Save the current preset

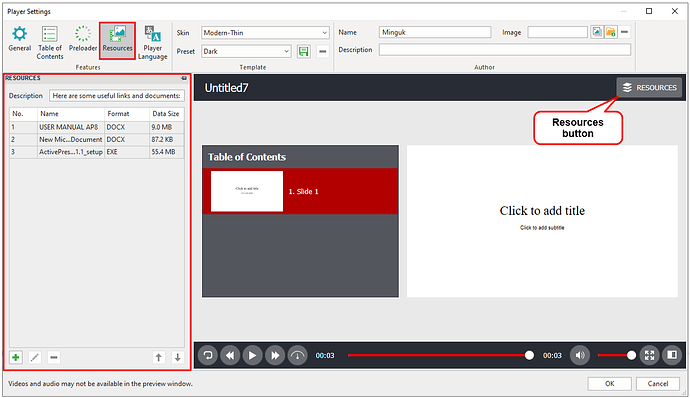pos(304,52)
